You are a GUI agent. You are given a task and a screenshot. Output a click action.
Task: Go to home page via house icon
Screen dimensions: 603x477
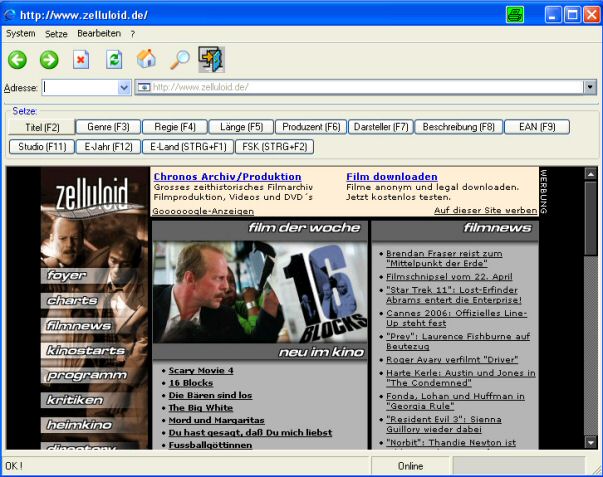coord(146,60)
